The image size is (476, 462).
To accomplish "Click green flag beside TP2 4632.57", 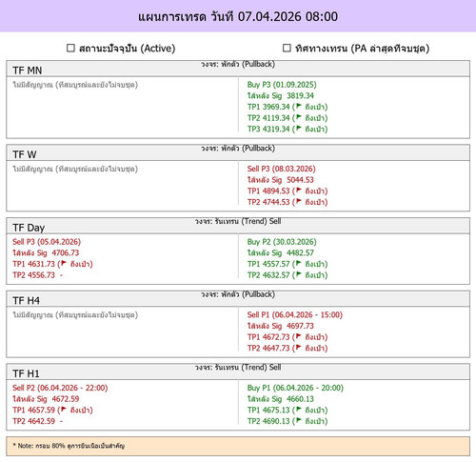I will point(299,274).
